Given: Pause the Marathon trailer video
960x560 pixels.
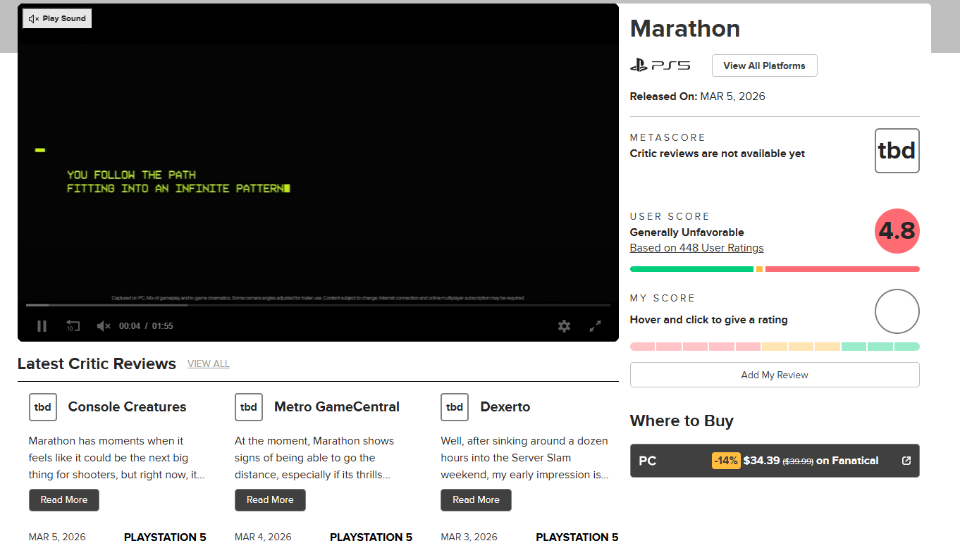Looking at the screenshot, I should (x=42, y=326).
